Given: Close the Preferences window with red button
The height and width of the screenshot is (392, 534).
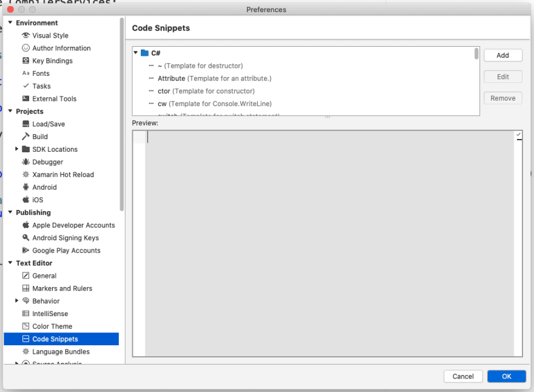Looking at the screenshot, I should point(10,9).
